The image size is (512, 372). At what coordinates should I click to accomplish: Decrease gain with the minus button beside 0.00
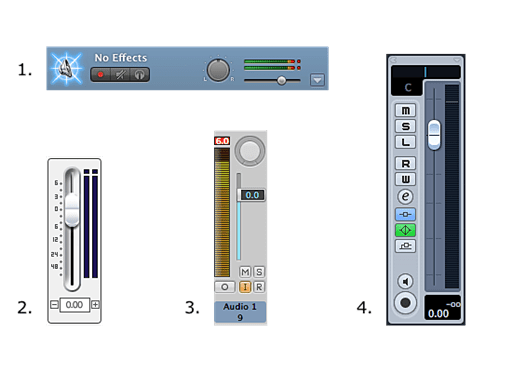[x=54, y=305]
